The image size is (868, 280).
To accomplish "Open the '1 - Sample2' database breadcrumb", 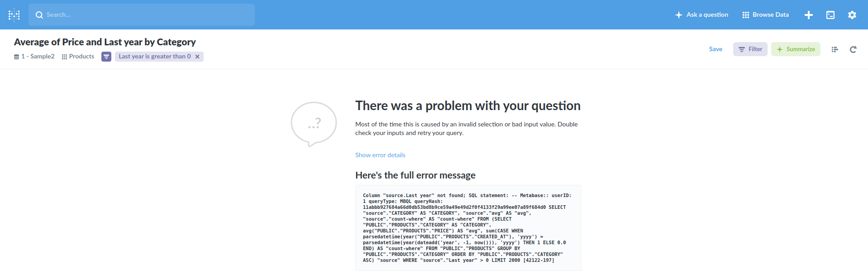I will [x=37, y=56].
